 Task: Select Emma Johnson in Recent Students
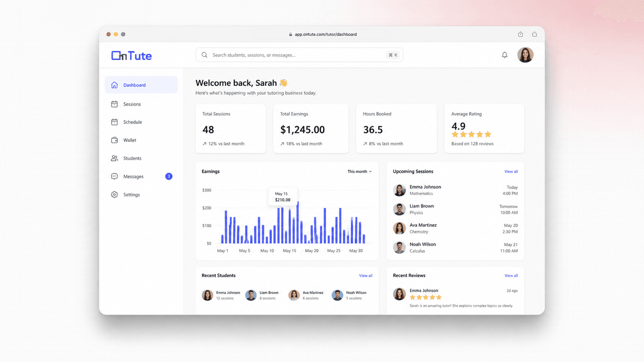click(221, 295)
